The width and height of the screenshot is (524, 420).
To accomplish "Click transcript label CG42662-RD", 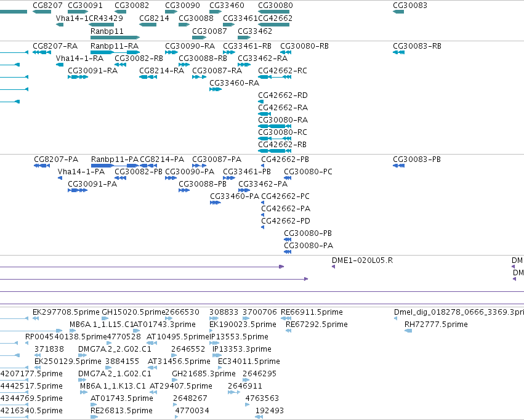I will pyautogui.click(x=283, y=95).
